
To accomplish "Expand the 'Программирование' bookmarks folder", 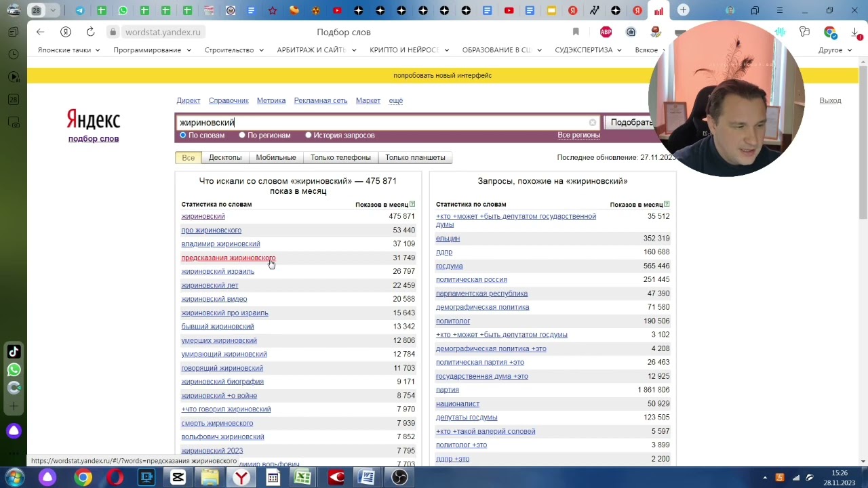I will point(152,50).
